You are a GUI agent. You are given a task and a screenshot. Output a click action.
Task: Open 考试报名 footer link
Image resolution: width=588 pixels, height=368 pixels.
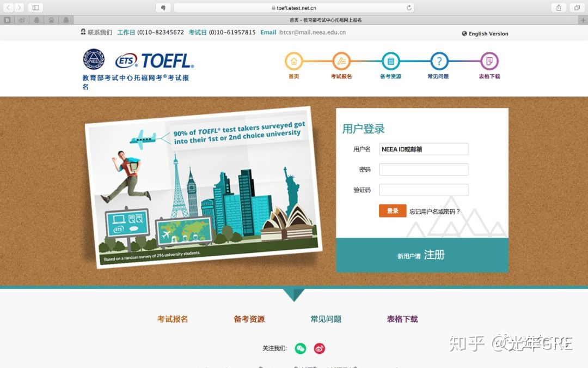(173, 319)
